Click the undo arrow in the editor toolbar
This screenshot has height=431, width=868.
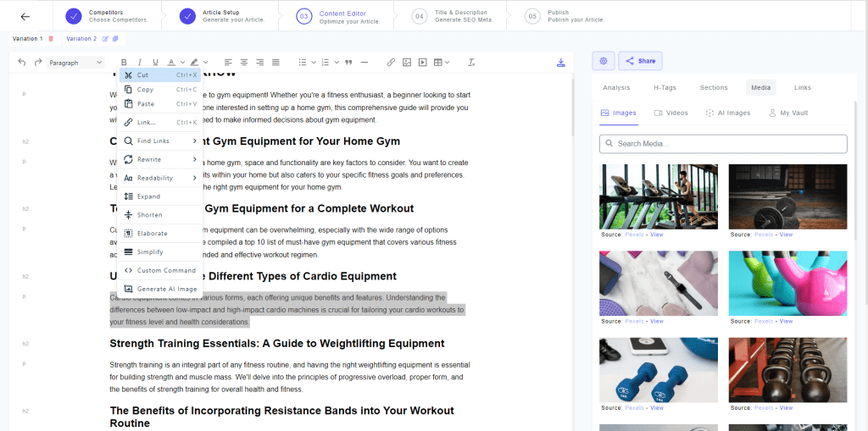(x=22, y=63)
